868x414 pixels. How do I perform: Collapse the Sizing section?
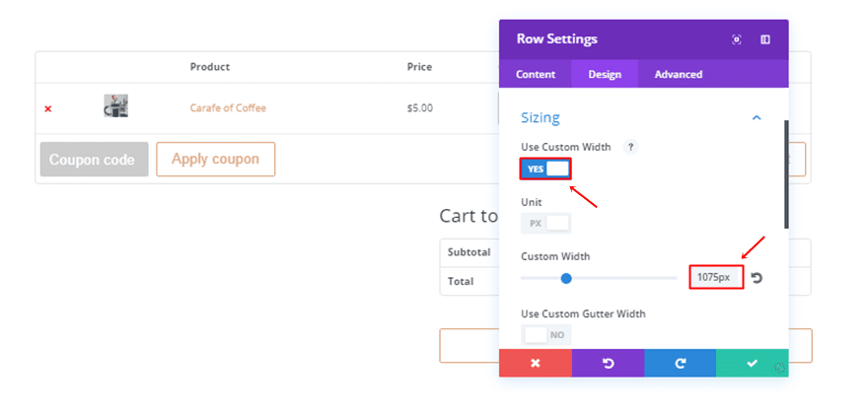point(757,117)
